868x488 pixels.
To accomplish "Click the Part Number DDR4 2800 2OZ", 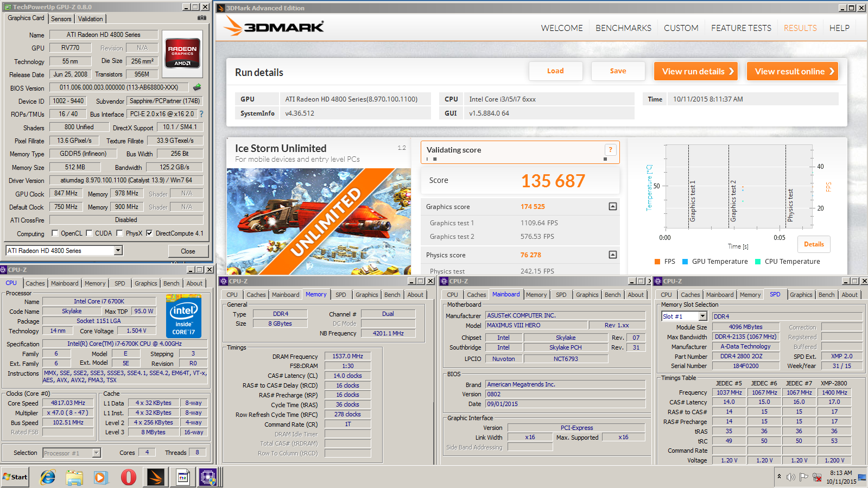I will [745, 356].
